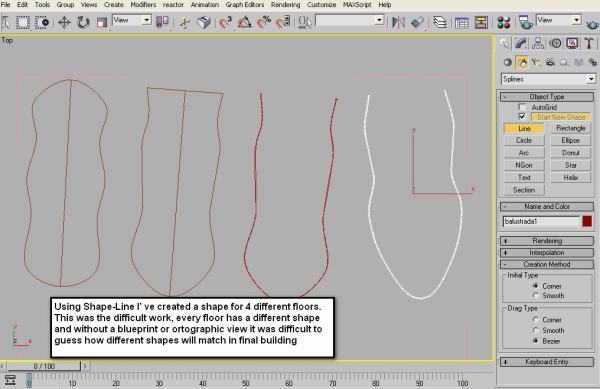Open the Modifiers menu
Screen dimensions: 600x389
tap(143, 5)
